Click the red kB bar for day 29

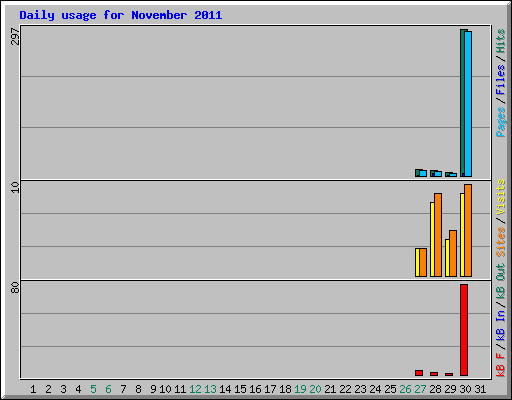449,374
